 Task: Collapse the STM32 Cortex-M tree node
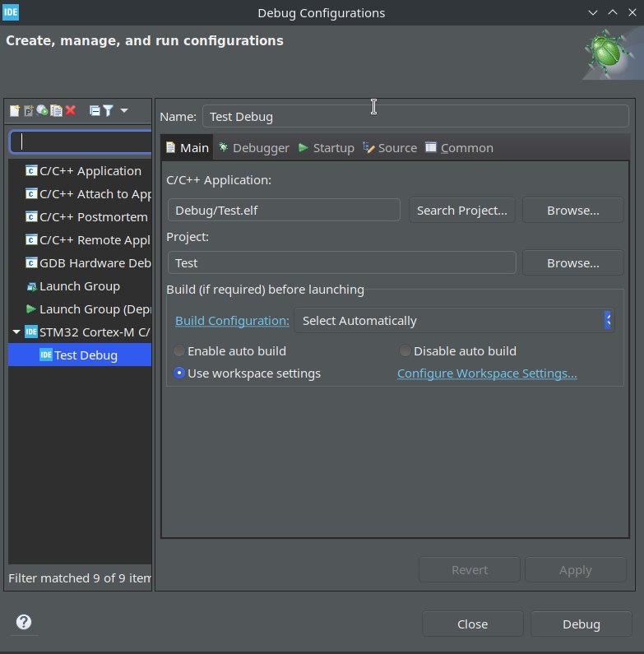(16, 332)
